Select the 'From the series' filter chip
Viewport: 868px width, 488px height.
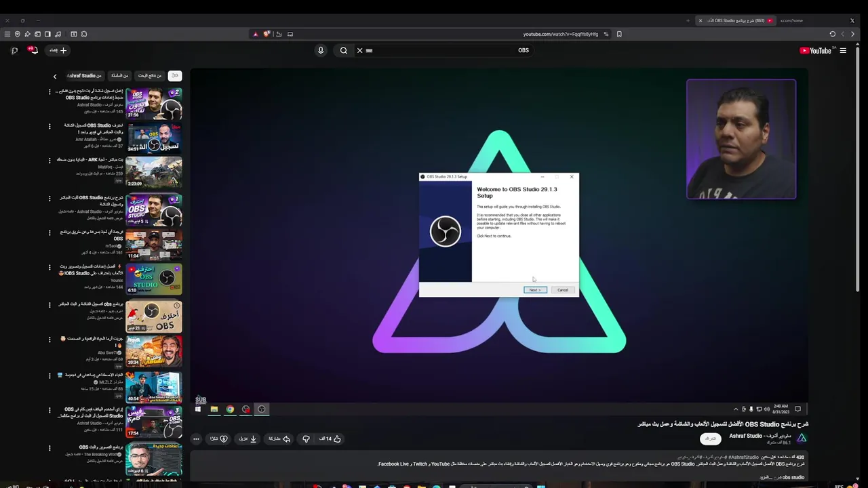pos(119,75)
